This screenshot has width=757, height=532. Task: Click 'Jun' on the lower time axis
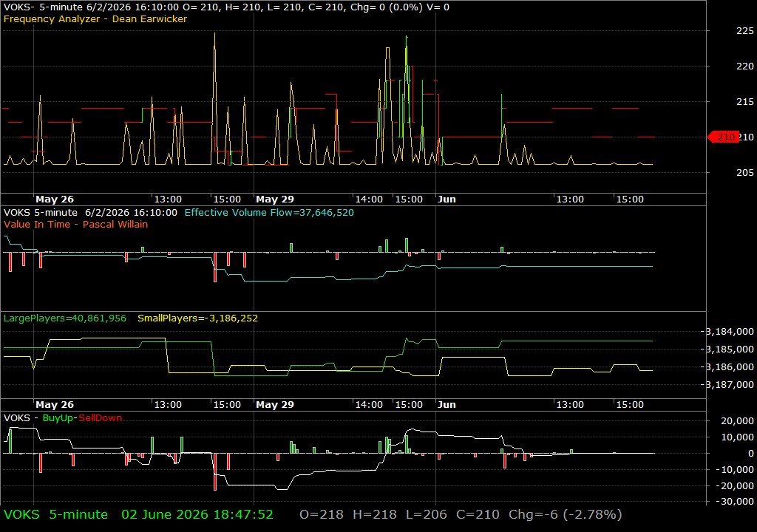coord(447,405)
